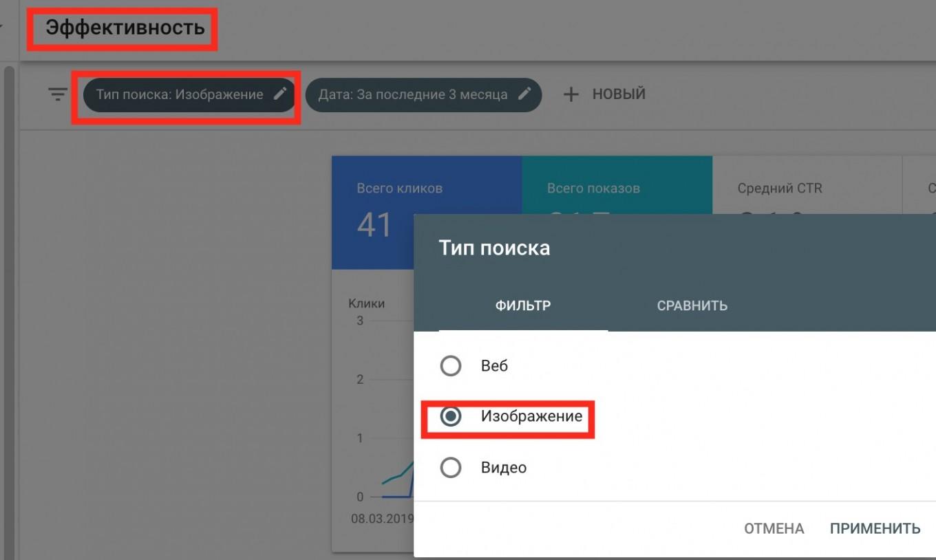Image resolution: width=936 pixels, height=560 pixels.
Task: Switch to the 'ФИЛЬТР' tab
Action: [x=523, y=305]
